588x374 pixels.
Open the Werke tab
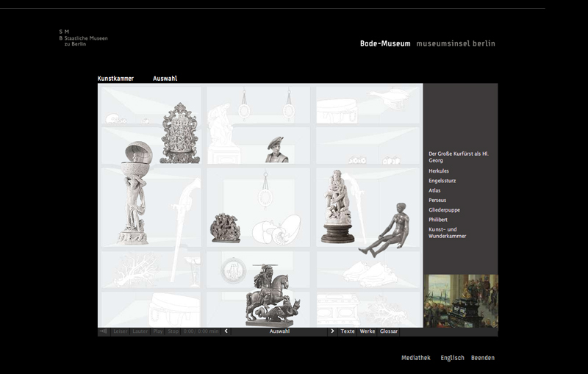367,331
